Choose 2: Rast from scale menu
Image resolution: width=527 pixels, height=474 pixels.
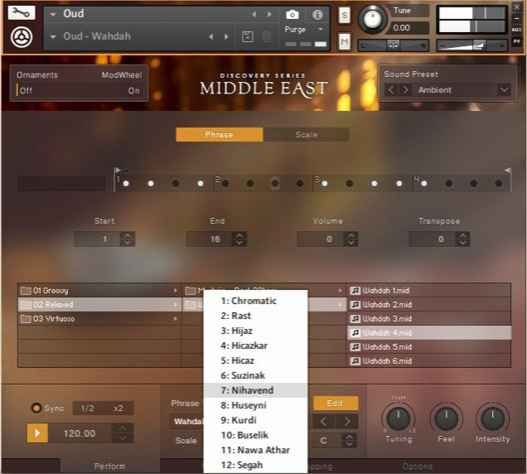pyautogui.click(x=255, y=316)
